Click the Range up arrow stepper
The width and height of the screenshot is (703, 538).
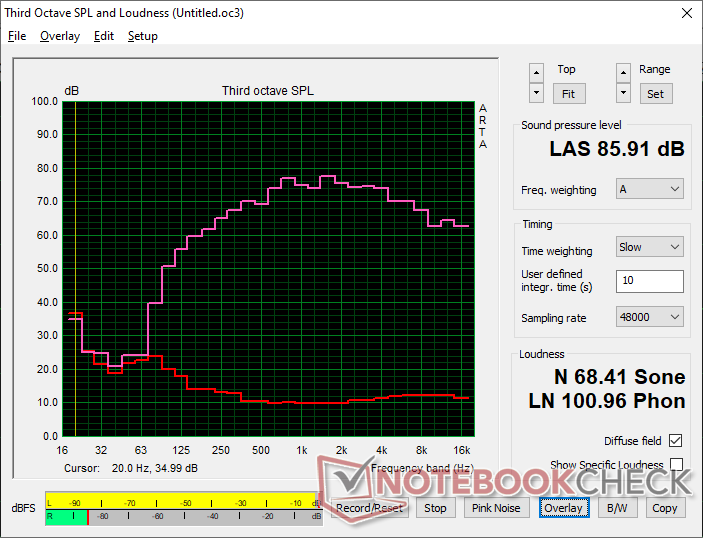(x=623, y=73)
